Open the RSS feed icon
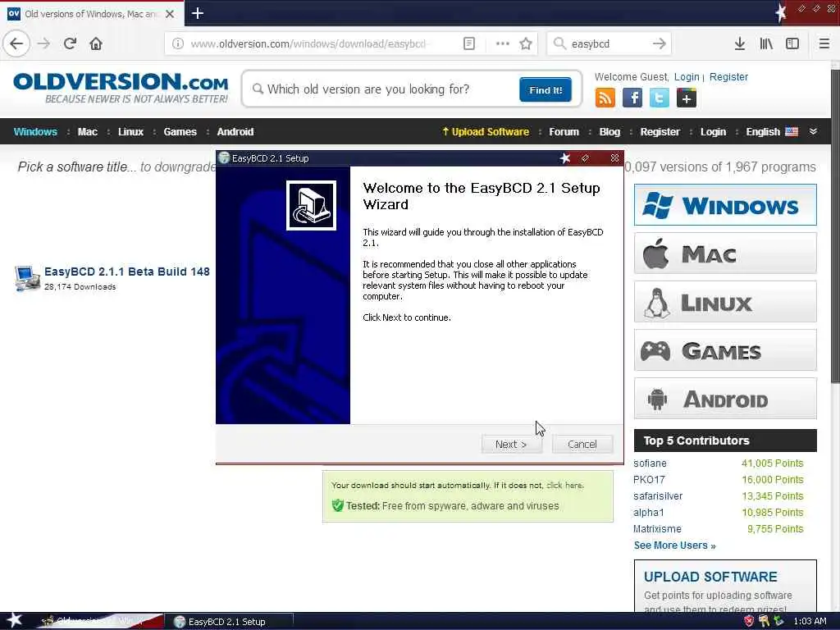The height and width of the screenshot is (630, 840). [605, 98]
